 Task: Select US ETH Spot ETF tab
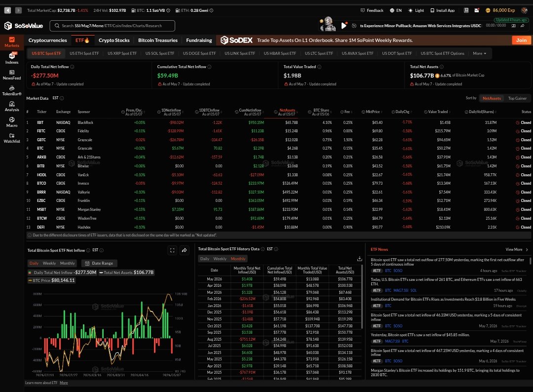(x=84, y=53)
